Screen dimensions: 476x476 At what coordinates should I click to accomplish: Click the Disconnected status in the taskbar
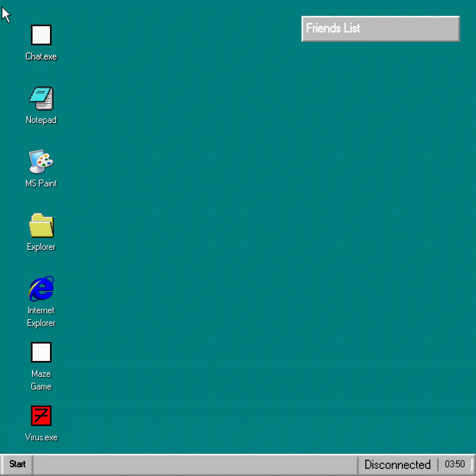(397, 464)
